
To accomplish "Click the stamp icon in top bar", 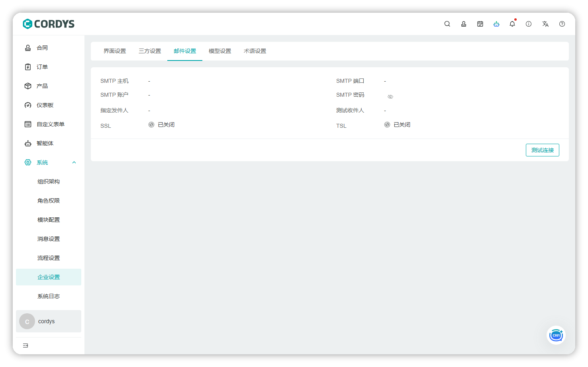I will (464, 24).
